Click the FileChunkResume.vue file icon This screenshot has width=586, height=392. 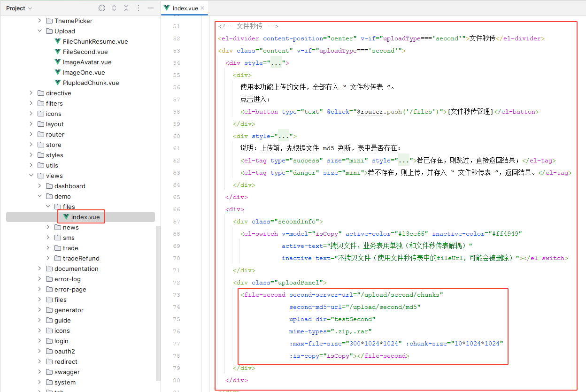(x=58, y=41)
